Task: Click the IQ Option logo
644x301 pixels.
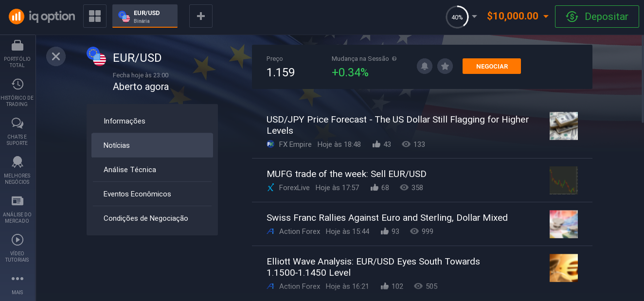Action: pyautogui.click(x=42, y=17)
